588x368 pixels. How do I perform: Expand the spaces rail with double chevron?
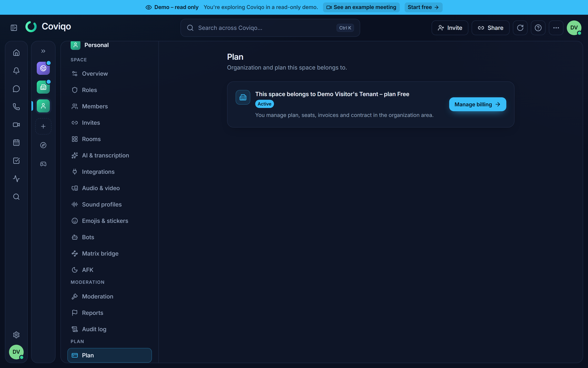point(43,51)
